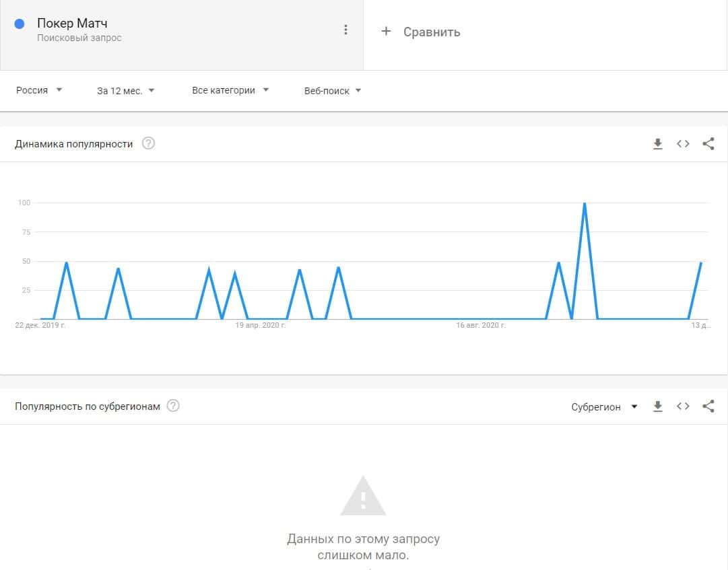
Task: Download the Популярность по субрегионам data
Action: 657,406
